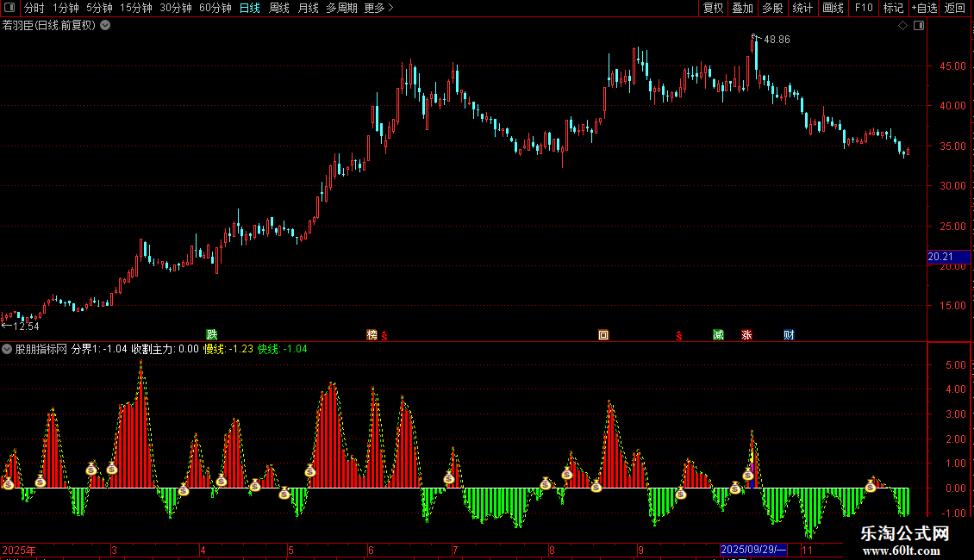Viewport: 974px width, 560px height.
Task: Select the 15分钟 period
Action: coord(135,8)
